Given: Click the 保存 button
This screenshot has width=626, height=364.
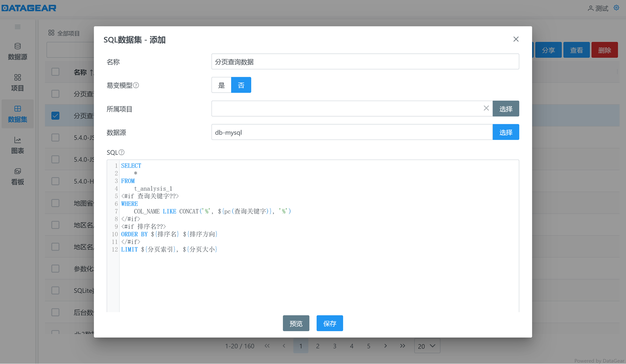Looking at the screenshot, I should coord(330,323).
